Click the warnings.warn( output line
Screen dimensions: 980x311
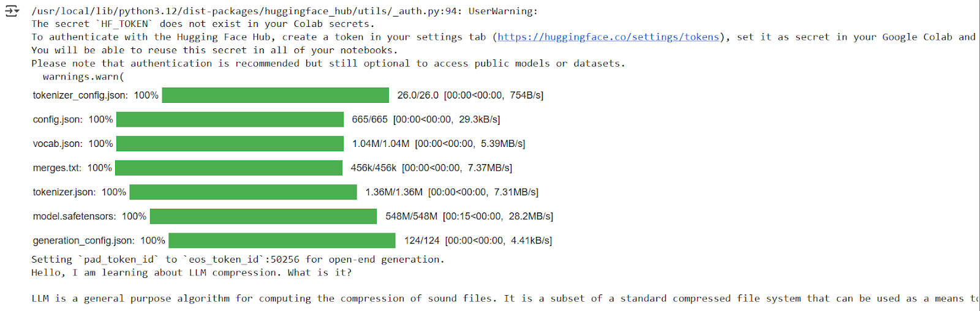pyautogui.click(x=83, y=77)
